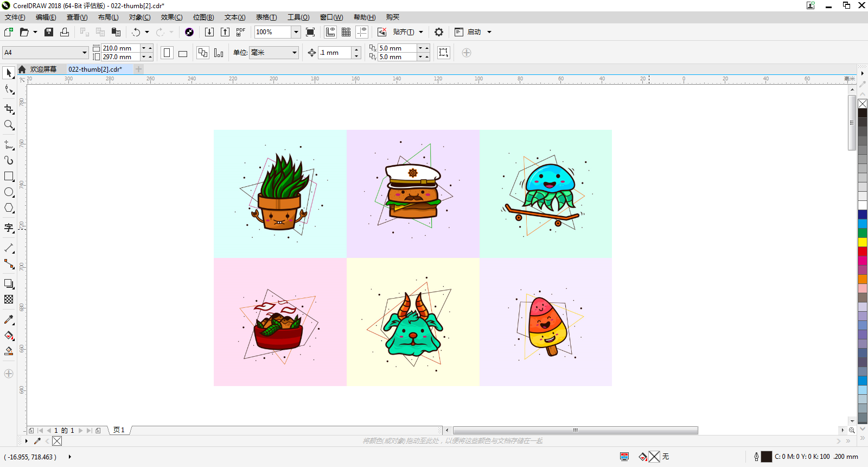Select the Text tool
Image resolution: width=868 pixels, height=467 pixels.
(9, 228)
